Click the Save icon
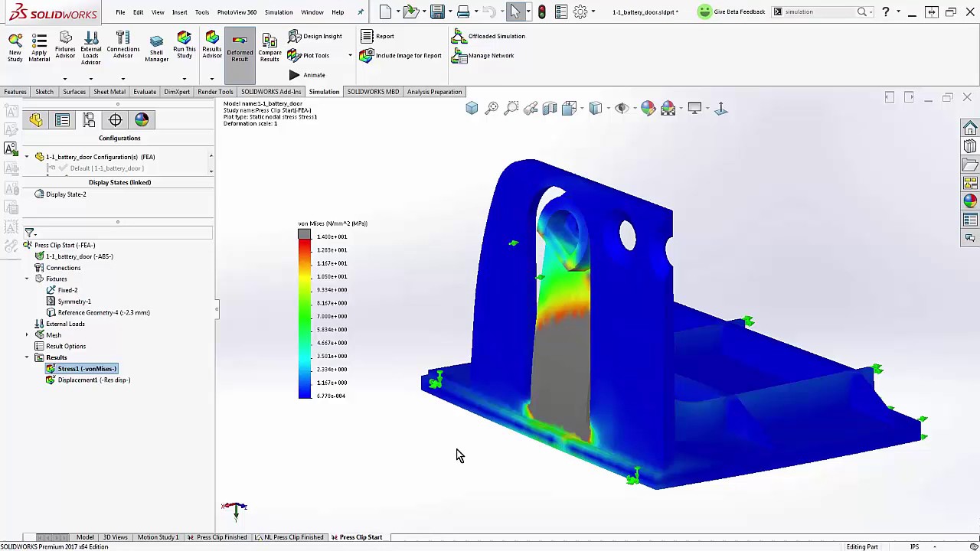The image size is (980, 551). tap(436, 11)
